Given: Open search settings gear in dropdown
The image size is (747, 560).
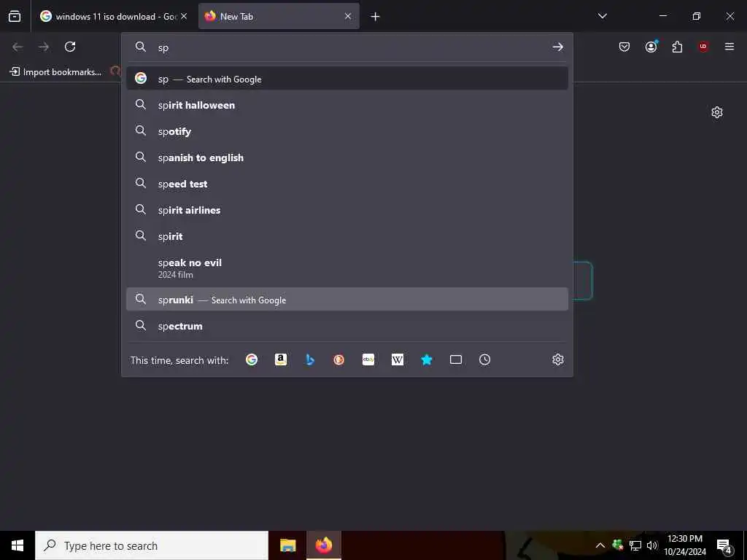Looking at the screenshot, I should point(558,359).
